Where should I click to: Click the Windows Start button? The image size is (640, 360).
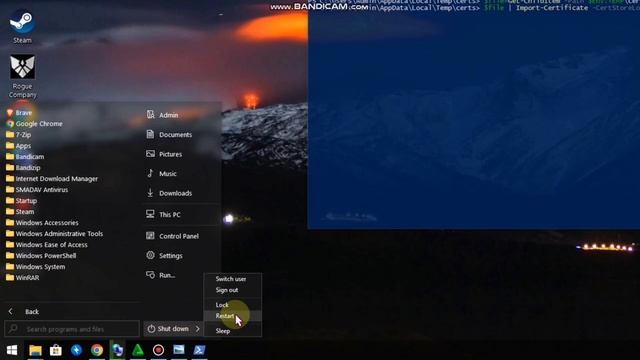[12, 350]
